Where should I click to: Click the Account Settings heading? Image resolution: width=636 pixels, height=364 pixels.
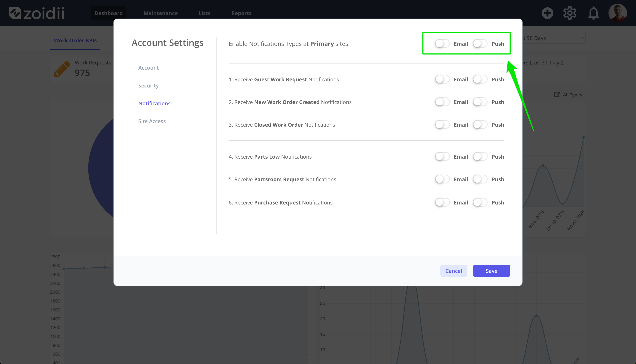click(167, 43)
